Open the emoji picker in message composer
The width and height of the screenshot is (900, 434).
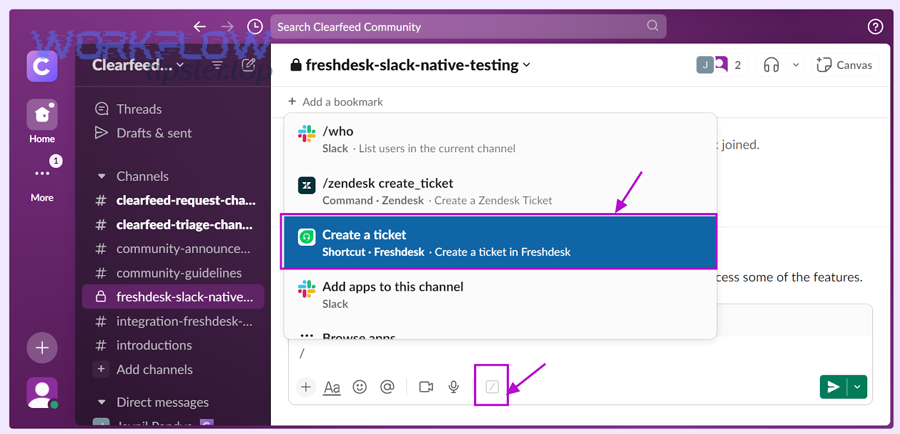[x=360, y=387]
